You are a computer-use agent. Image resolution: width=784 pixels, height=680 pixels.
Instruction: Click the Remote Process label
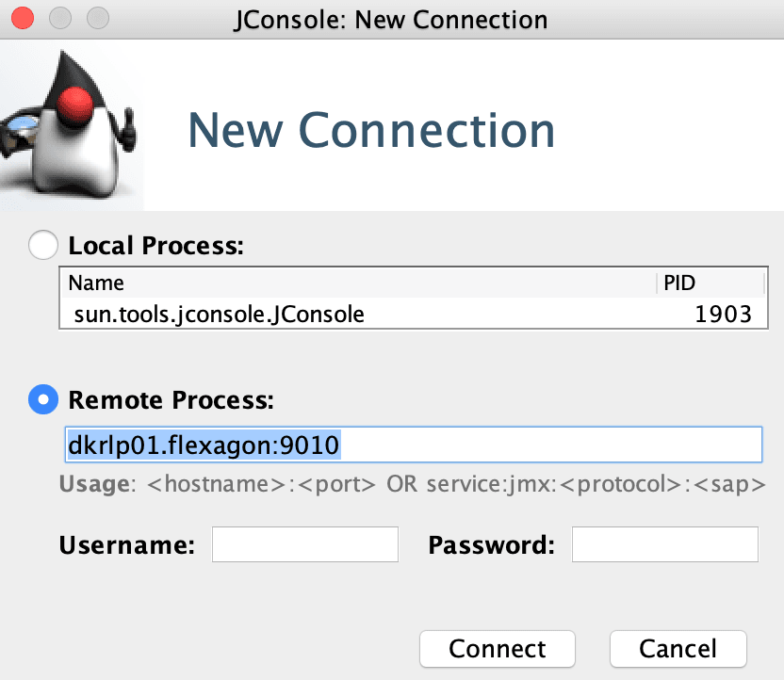(171, 399)
